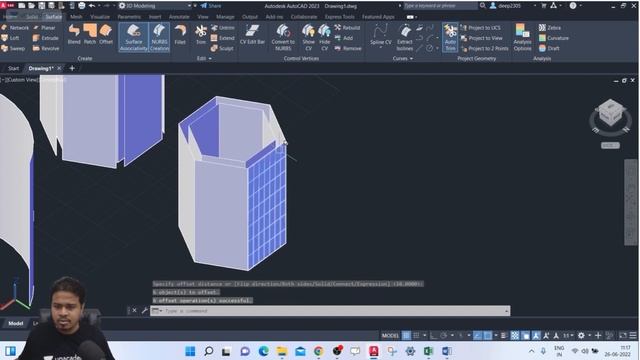Toggle snap mode in status bar
This screenshot has width=640, height=360.
[x=416, y=336]
